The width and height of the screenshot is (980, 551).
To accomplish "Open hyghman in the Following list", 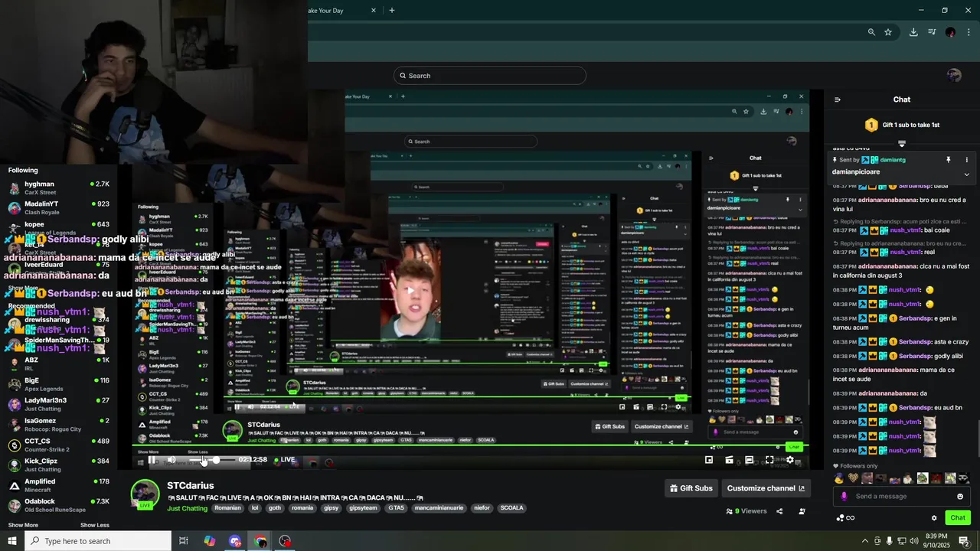I will (58, 187).
